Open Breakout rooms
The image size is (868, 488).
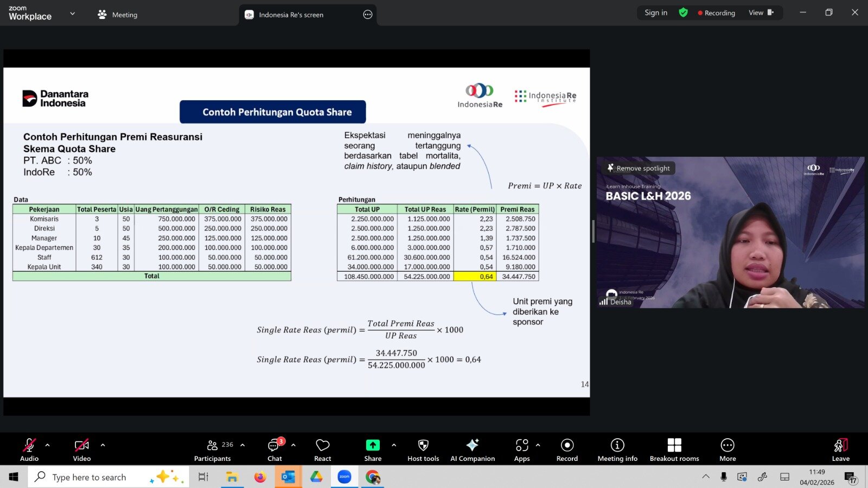coord(674,450)
